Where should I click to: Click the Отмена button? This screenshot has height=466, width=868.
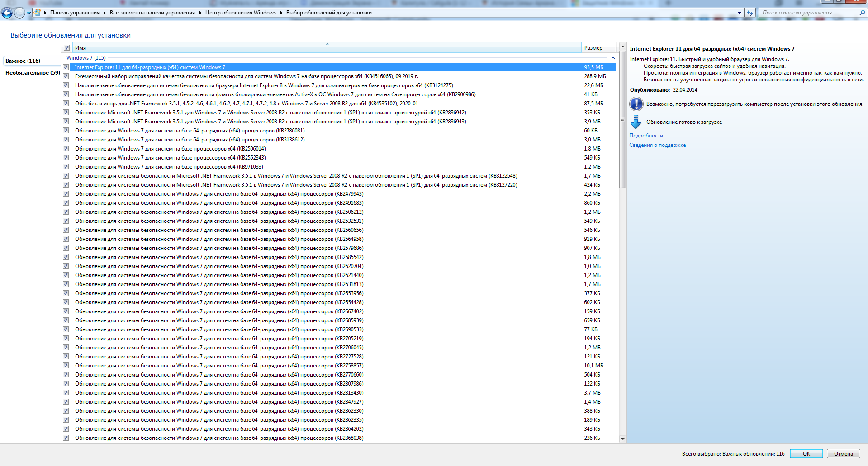[x=843, y=454]
